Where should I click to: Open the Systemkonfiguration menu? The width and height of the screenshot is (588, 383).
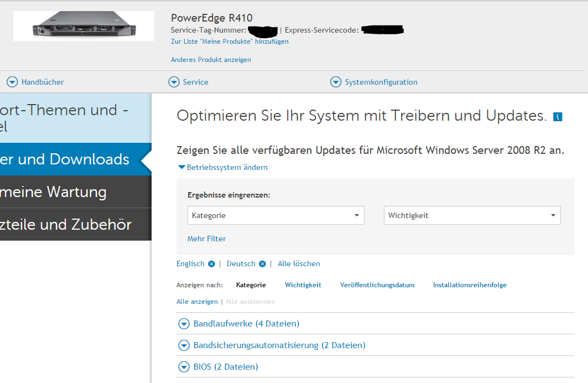[x=373, y=82]
